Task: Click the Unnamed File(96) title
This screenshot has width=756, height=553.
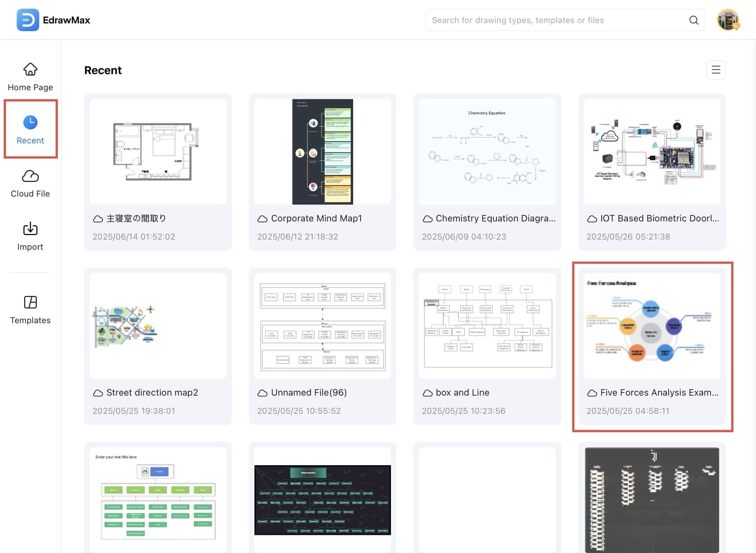Action: point(309,392)
